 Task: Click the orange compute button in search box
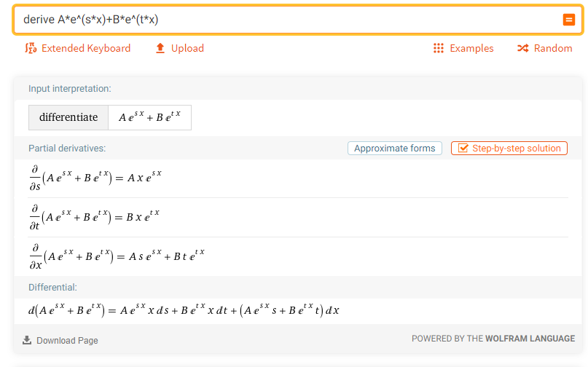point(569,20)
